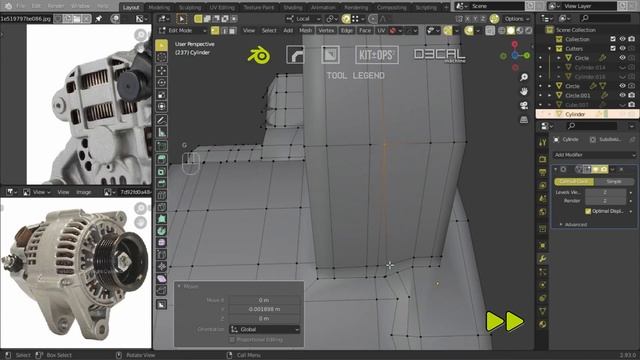Open the Vertex menu
This screenshot has width=640, height=360.
click(326, 31)
